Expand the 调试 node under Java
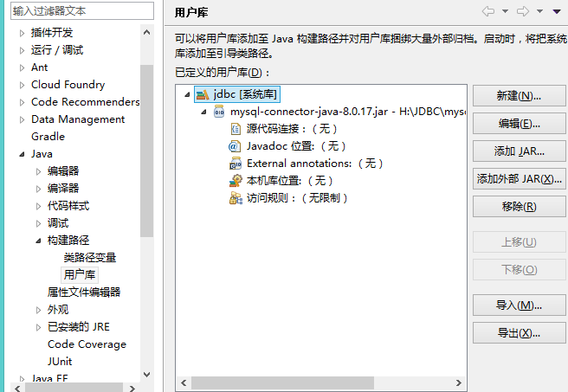The image size is (568, 392). tap(38, 223)
